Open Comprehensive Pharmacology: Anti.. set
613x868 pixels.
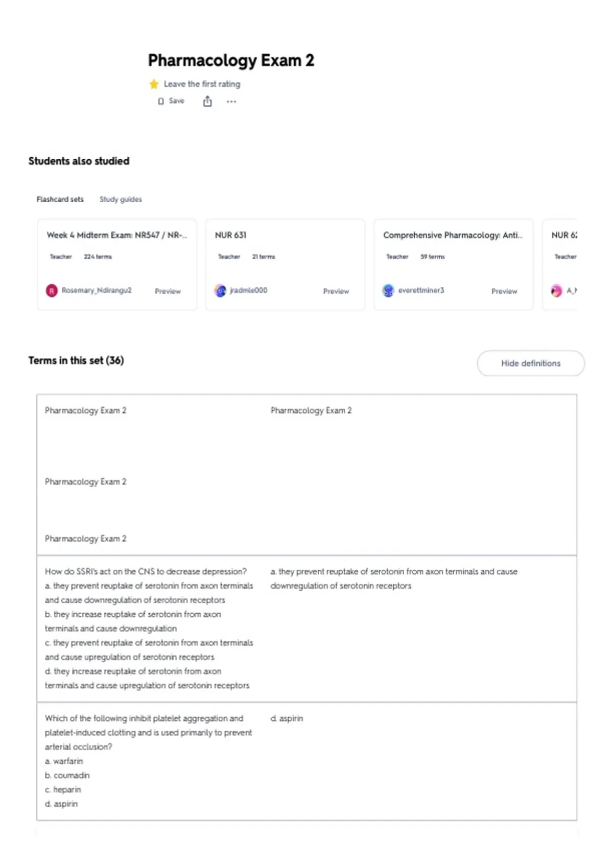[x=453, y=235]
